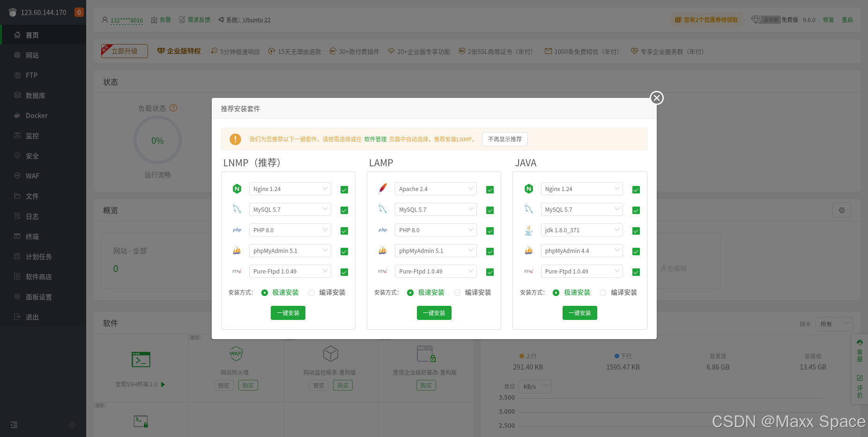This screenshot has width=868, height=437.
Task: Uncheck Pure-Ftpd in LNMP column
Action: (x=344, y=272)
